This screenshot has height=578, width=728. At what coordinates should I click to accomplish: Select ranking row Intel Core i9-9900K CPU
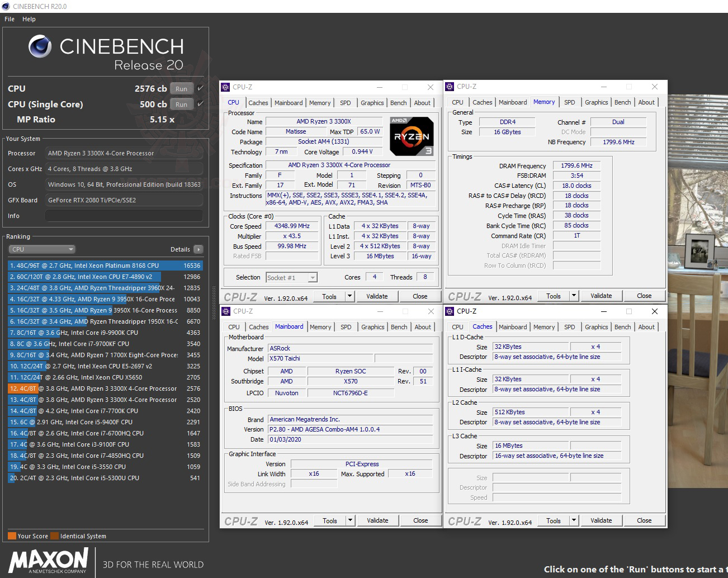[105, 333]
